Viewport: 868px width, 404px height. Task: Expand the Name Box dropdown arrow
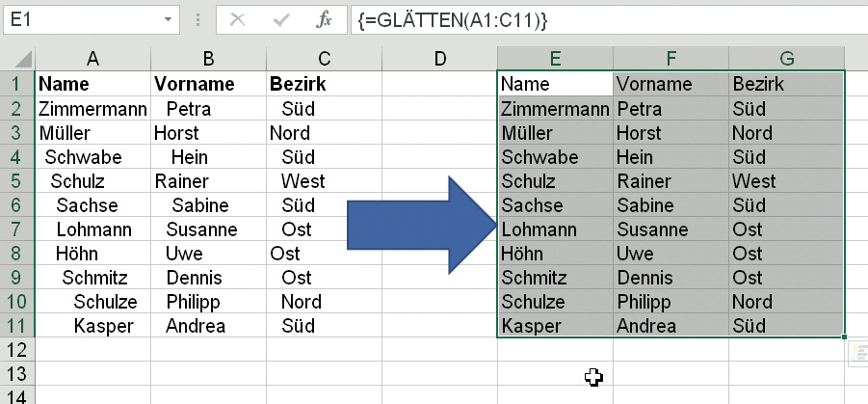click(x=168, y=18)
